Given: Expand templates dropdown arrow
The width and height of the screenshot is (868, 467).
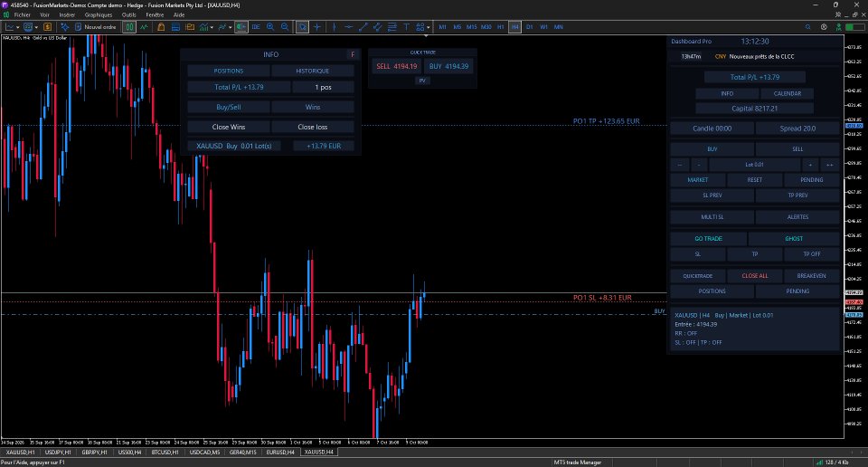Looking at the screenshot, I should click(x=36, y=27).
